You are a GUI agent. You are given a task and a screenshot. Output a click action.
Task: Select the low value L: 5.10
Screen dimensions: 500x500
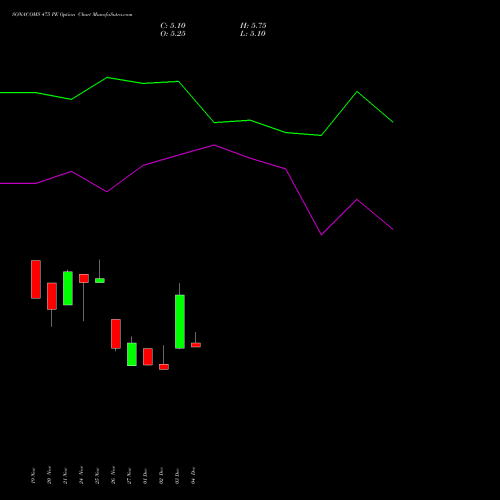[253, 34]
